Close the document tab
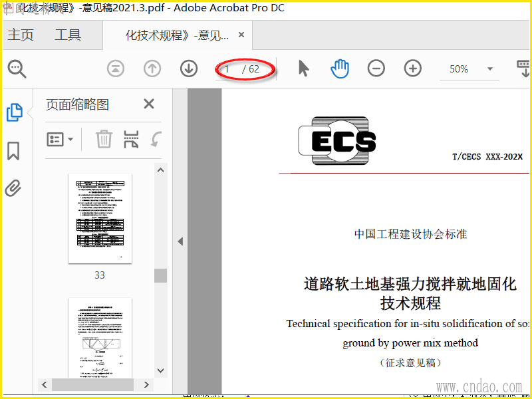 [x=241, y=35]
